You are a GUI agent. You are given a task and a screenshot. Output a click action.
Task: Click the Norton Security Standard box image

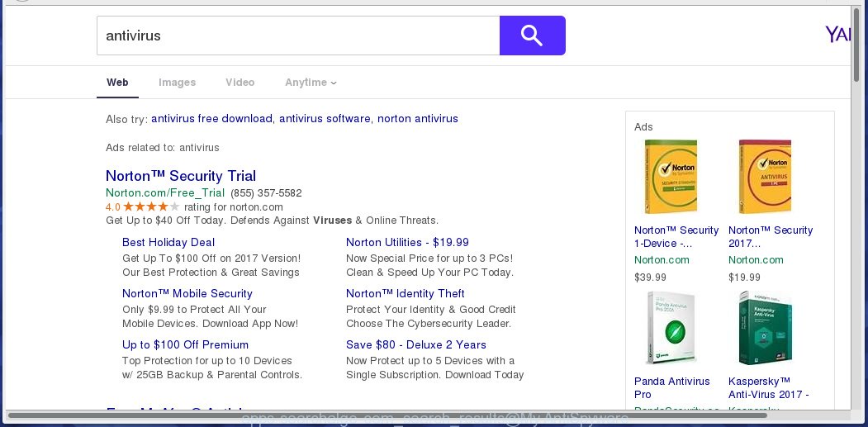point(671,177)
